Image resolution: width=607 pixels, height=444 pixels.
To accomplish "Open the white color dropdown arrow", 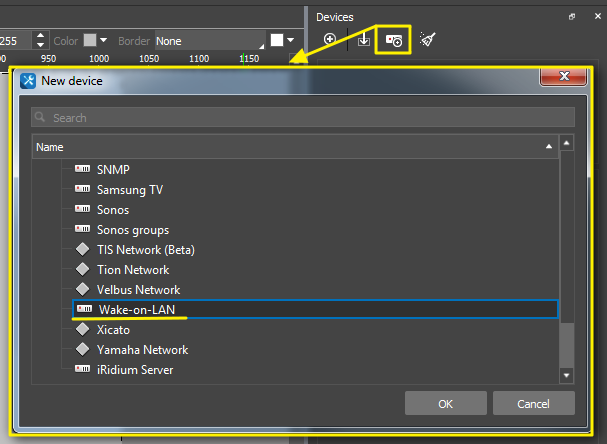I will [x=290, y=41].
